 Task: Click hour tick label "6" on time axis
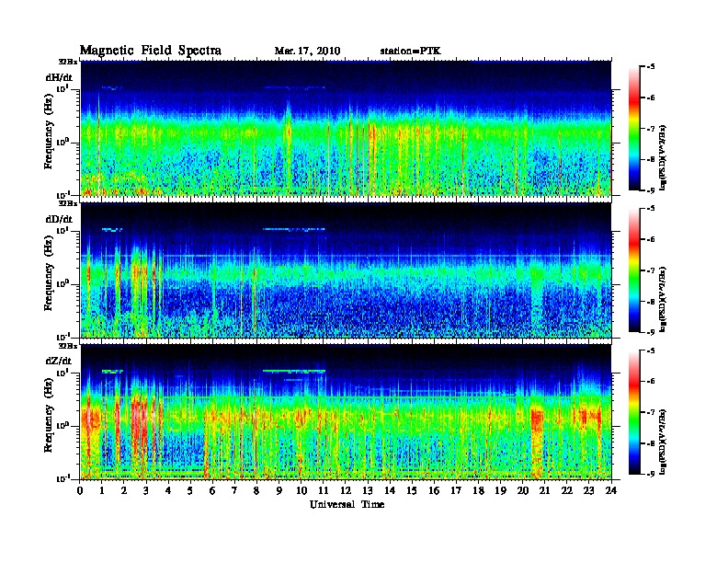[x=212, y=490]
